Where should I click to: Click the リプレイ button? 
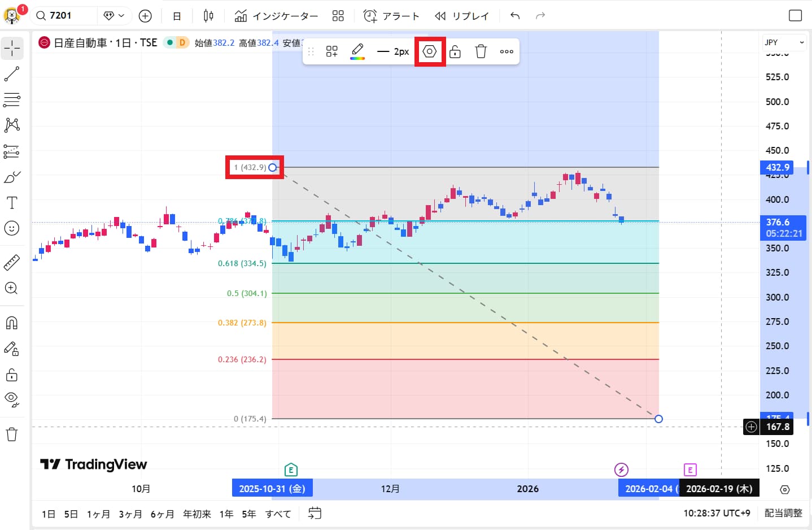coord(462,16)
